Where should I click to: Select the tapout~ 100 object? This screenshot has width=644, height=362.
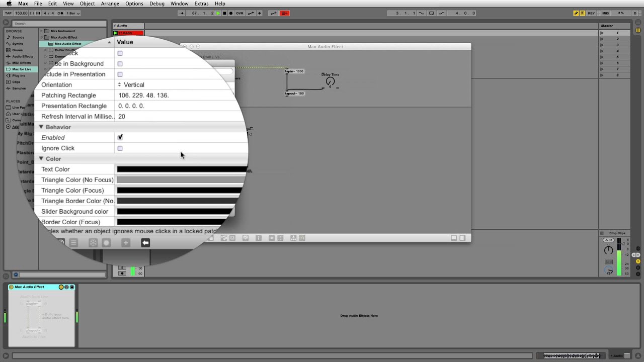coord(295,94)
